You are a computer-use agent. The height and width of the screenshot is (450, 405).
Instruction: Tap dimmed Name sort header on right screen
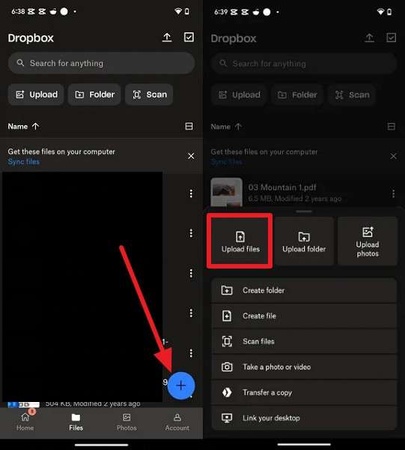[x=226, y=127]
